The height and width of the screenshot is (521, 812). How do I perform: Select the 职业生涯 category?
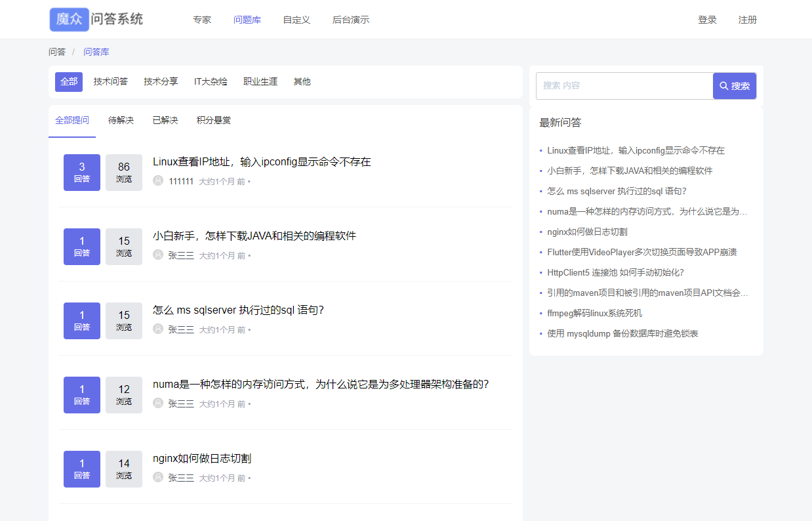260,82
